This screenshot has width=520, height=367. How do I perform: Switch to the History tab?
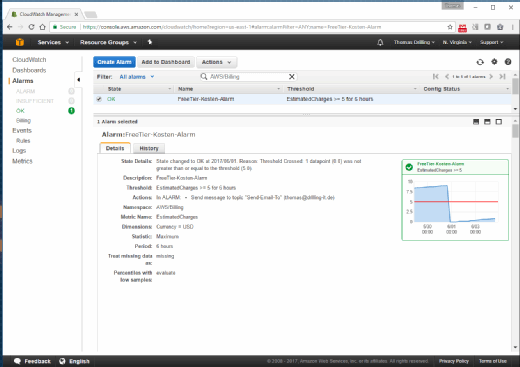[149, 148]
